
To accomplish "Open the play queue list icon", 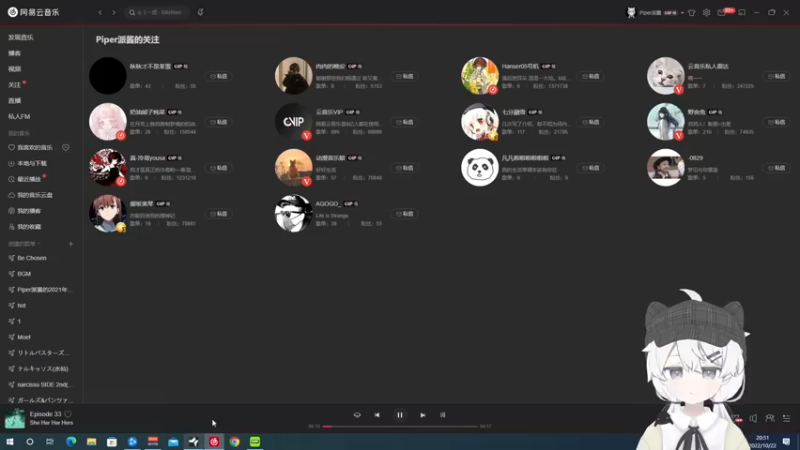I will [787, 419].
